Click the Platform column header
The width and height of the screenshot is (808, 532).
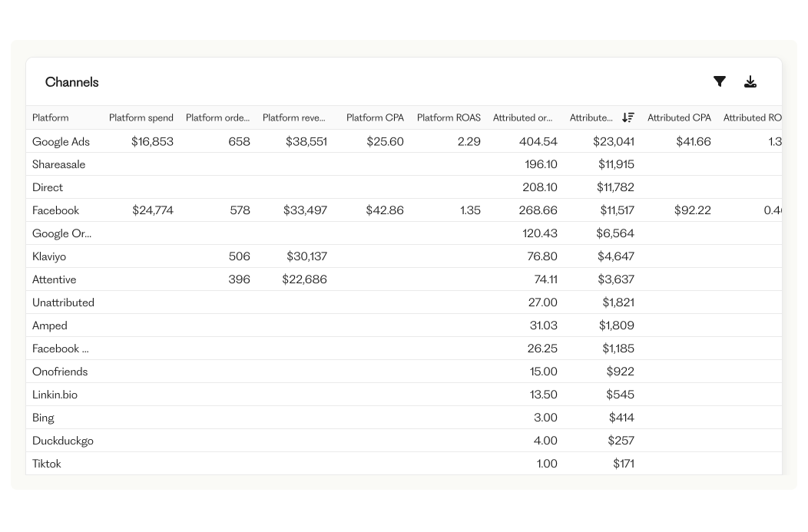pos(51,118)
